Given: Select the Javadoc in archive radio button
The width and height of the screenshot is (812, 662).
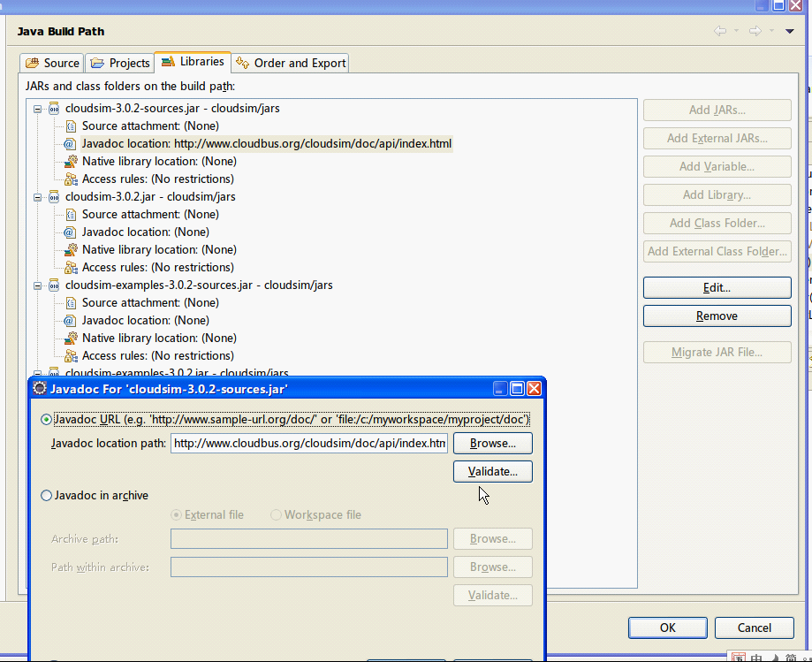Looking at the screenshot, I should pos(46,496).
